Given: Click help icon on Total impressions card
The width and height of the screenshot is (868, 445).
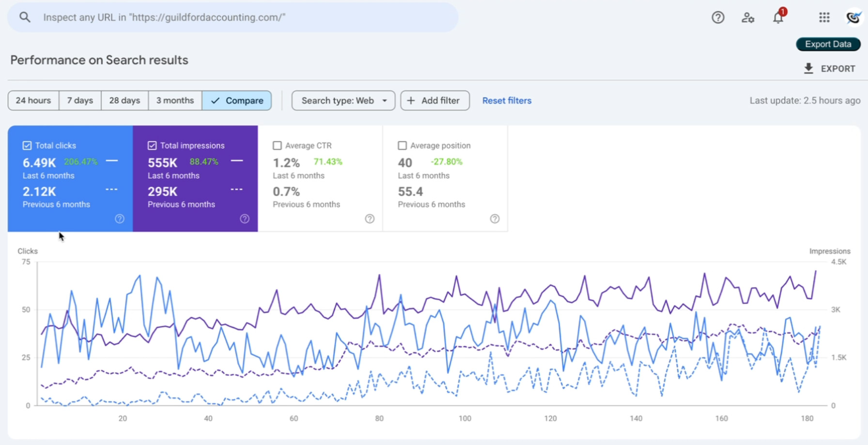Looking at the screenshot, I should (x=245, y=219).
